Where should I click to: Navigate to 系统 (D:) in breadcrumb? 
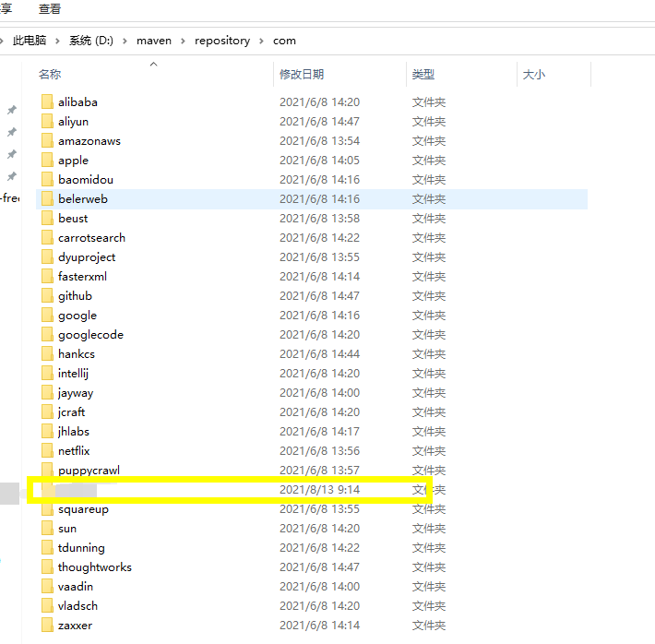[x=91, y=40]
